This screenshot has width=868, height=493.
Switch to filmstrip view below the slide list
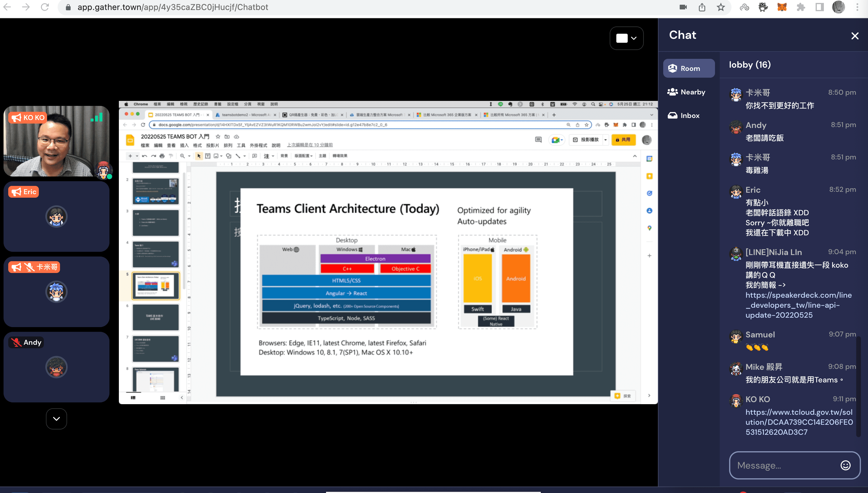133,397
